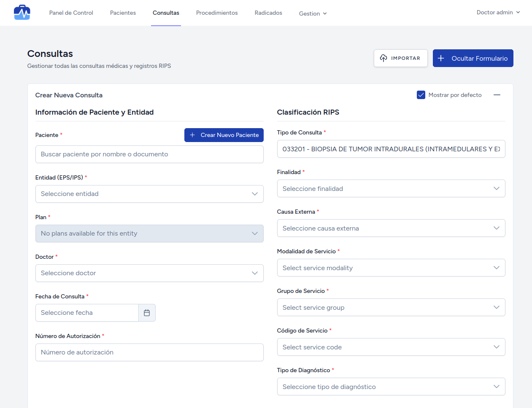Focus the patient search field
The height and width of the screenshot is (408, 532).
click(149, 154)
